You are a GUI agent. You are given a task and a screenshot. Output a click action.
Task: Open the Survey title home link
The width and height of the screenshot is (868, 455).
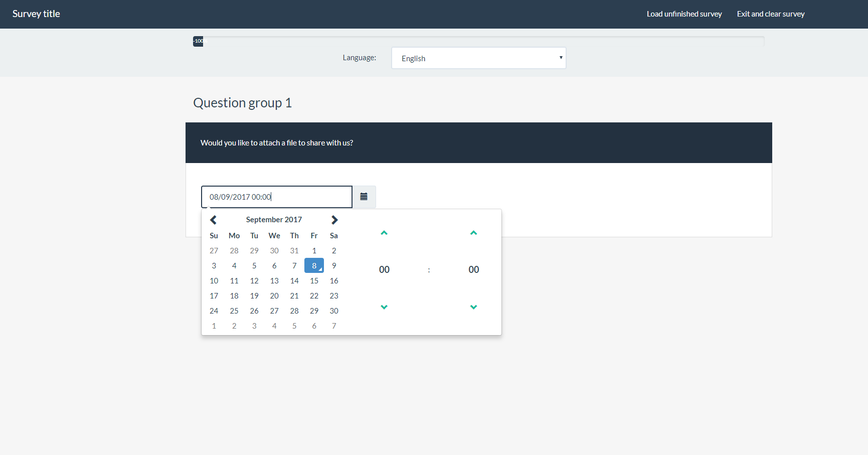tap(36, 14)
